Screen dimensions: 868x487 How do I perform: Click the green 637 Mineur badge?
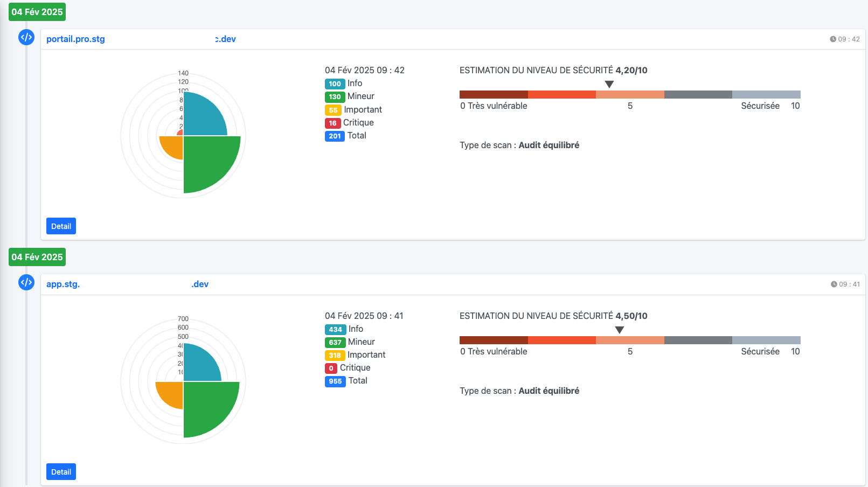click(335, 342)
